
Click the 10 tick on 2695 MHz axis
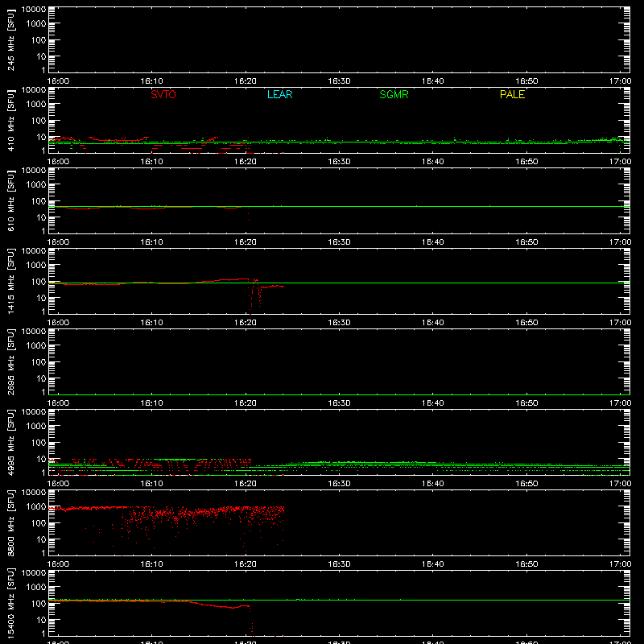tap(42, 378)
